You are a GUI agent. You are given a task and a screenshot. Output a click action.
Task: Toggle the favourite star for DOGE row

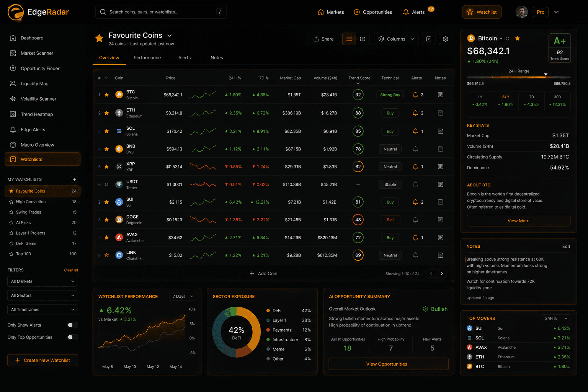pos(107,220)
